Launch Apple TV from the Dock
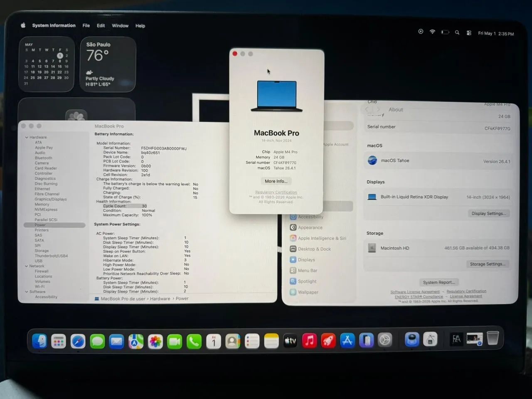 tap(290, 341)
